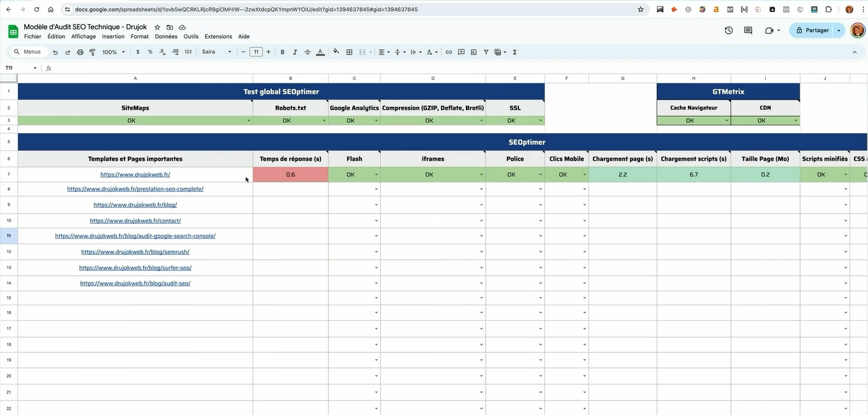This screenshot has width=868, height=415.
Task: Select the Temps de réponse header
Action: [x=290, y=159]
